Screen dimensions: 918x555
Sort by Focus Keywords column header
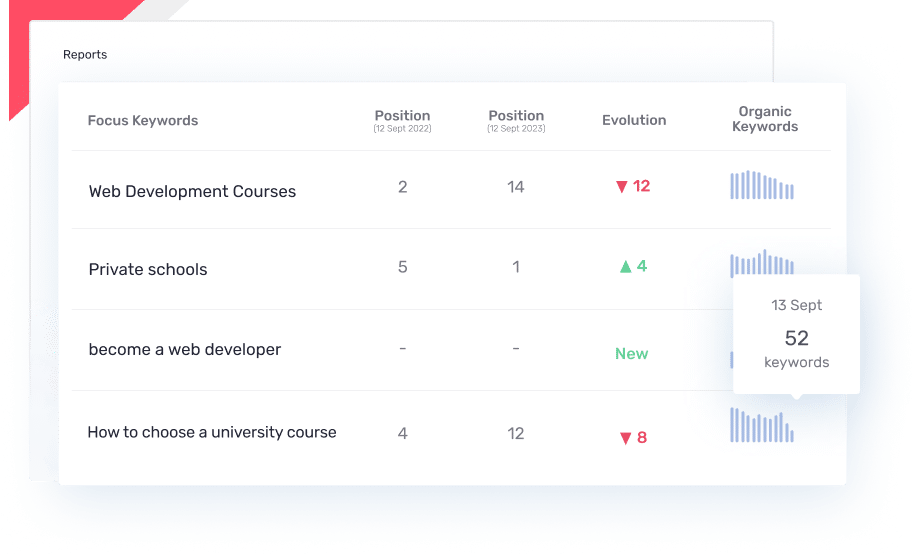(x=143, y=121)
